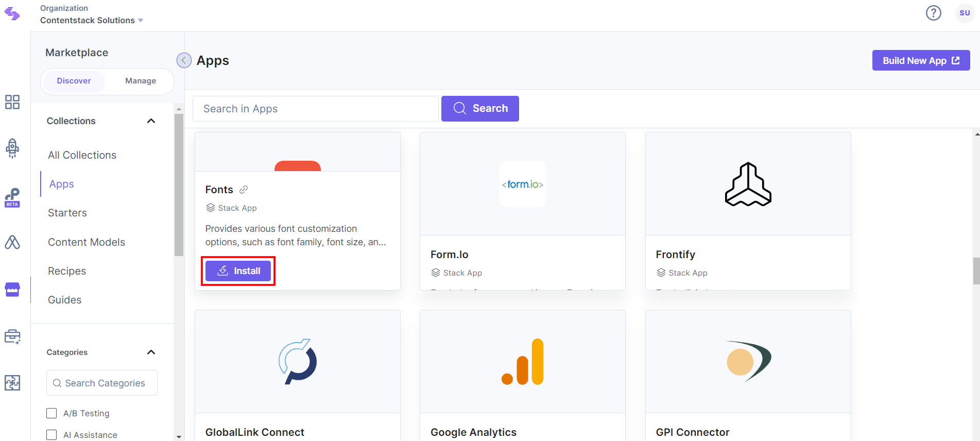Select Guides in the Collections list
The height and width of the screenshot is (441, 980).
click(65, 300)
